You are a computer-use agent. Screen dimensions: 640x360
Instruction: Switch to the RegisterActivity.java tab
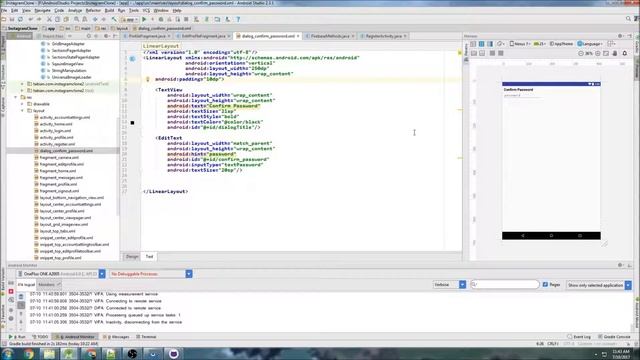(x=383, y=36)
